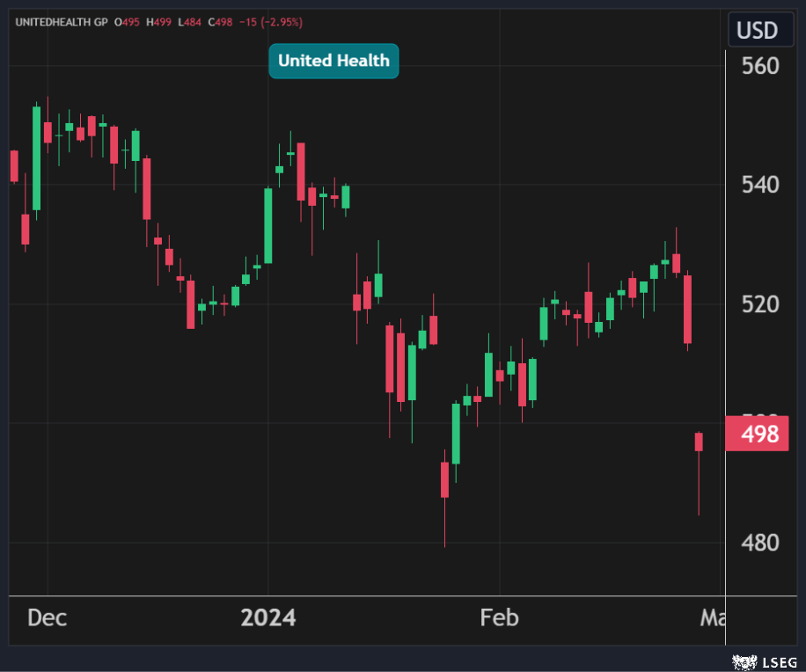Click the close value C498 in legend

click(220, 21)
